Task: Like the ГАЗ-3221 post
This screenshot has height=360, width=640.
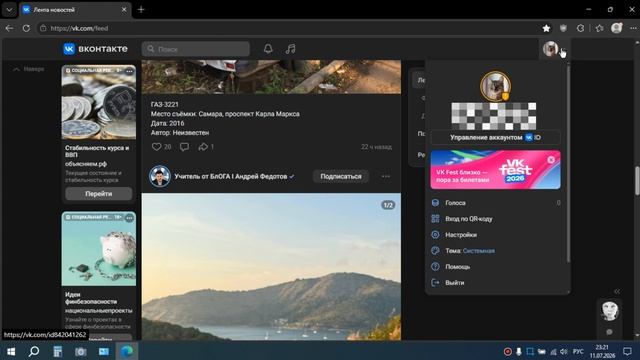Action: point(156,147)
